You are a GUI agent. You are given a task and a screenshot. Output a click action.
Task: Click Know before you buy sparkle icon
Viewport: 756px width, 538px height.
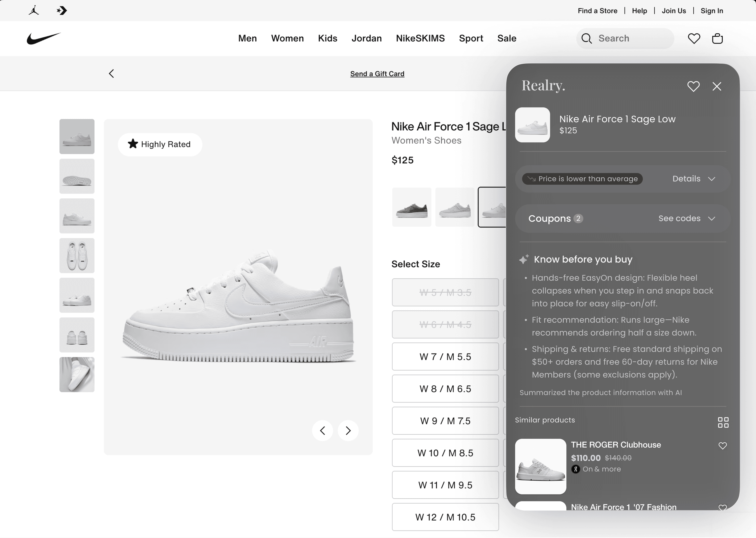(524, 259)
